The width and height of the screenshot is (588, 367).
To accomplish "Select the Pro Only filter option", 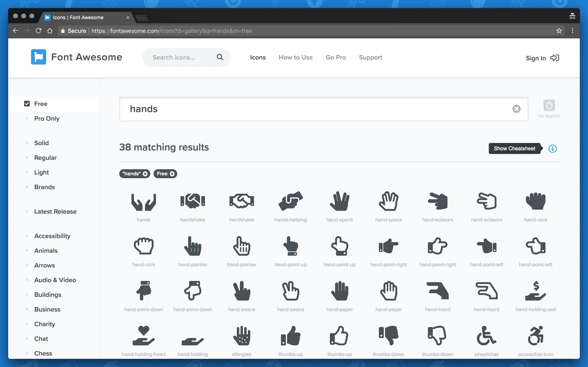I will click(47, 118).
